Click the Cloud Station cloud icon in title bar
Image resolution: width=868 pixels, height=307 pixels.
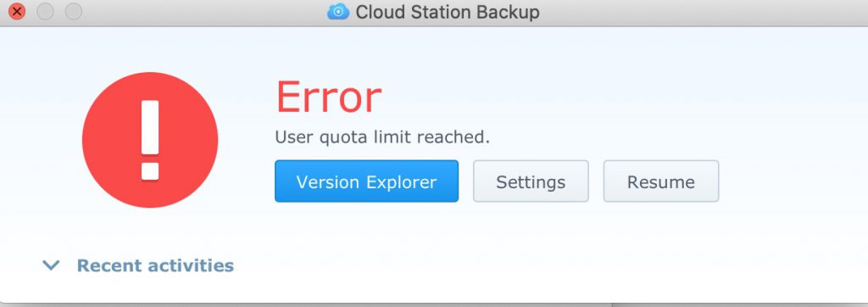[x=338, y=11]
